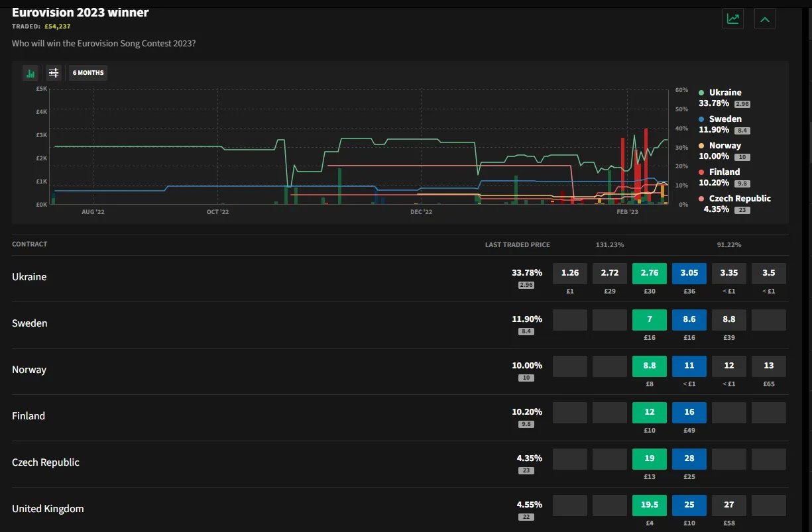Toggle the Norway legend entry

(725, 146)
